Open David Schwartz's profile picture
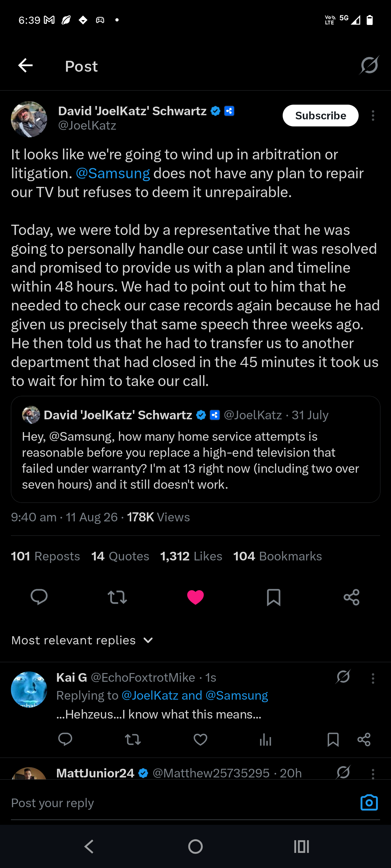Screen dimensions: 391x868 29,119
